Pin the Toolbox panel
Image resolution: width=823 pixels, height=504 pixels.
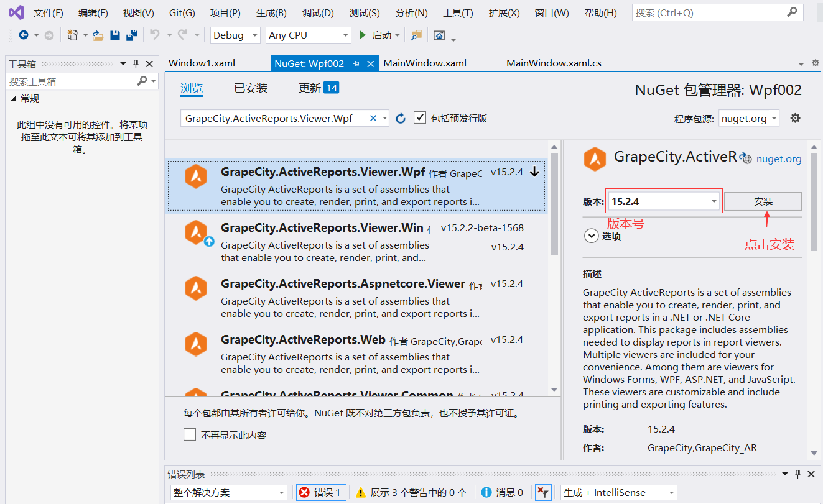tap(136, 63)
